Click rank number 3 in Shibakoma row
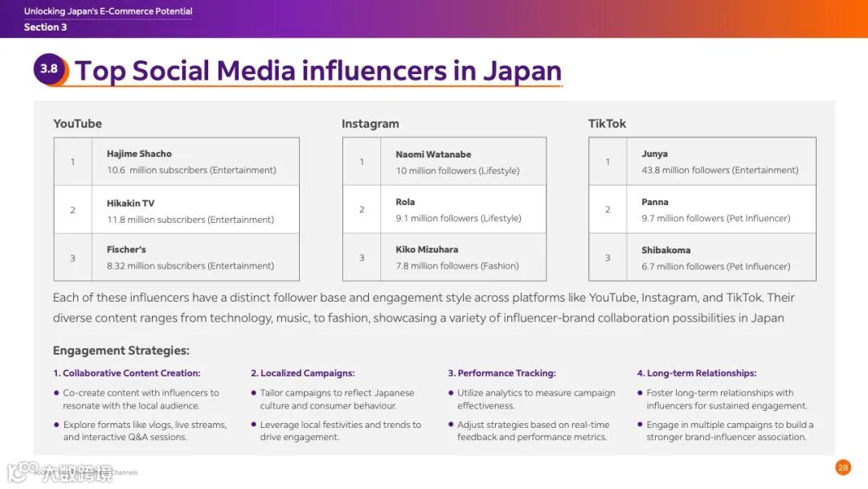868x489 pixels. pyautogui.click(x=608, y=257)
